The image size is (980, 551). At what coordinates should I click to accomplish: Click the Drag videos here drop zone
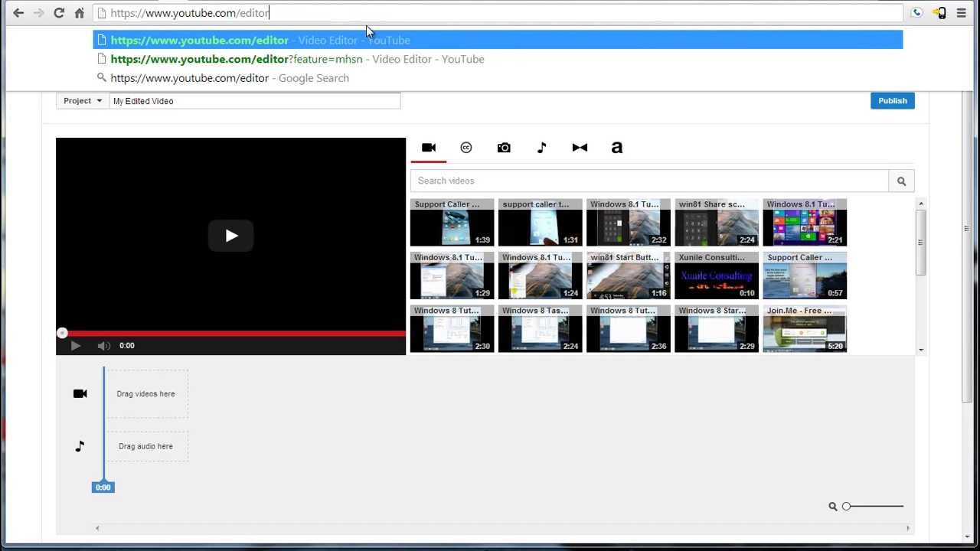point(145,393)
